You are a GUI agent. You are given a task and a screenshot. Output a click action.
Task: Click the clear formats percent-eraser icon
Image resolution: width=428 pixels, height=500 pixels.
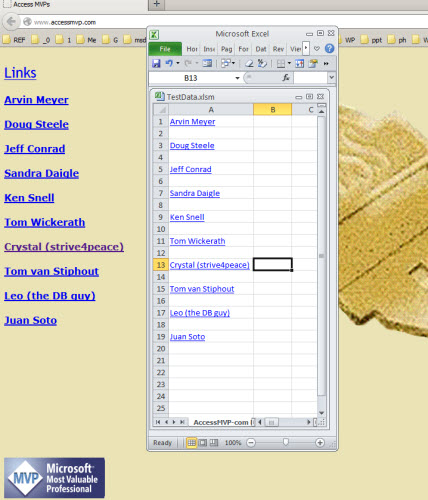(262, 63)
